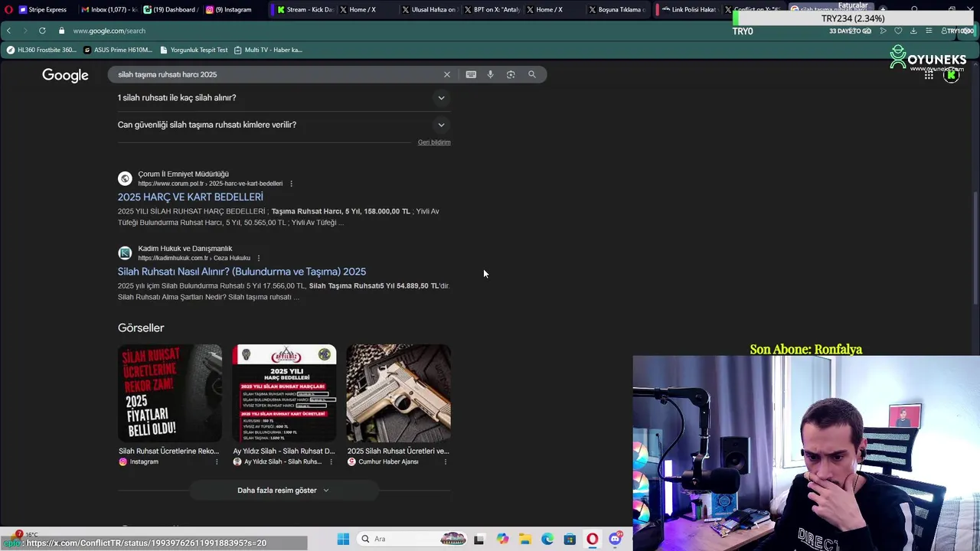The image size is (980, 551).
Task: Open Copilot from the taskbar
Action: [x=502, y=539]
